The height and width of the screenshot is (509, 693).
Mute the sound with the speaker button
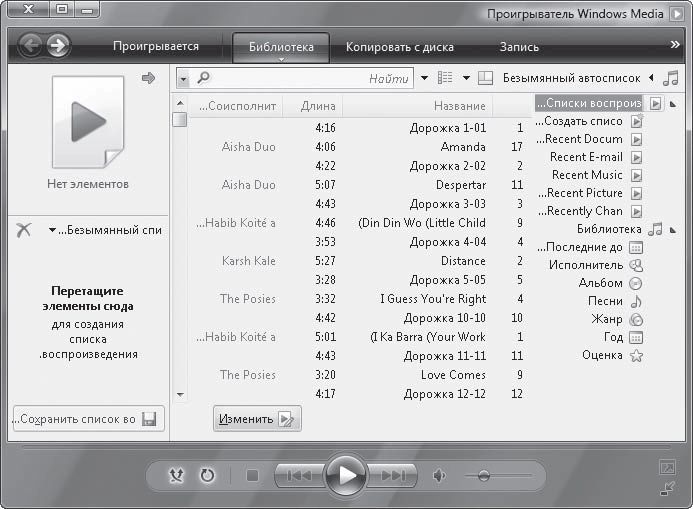click(439, 475)
